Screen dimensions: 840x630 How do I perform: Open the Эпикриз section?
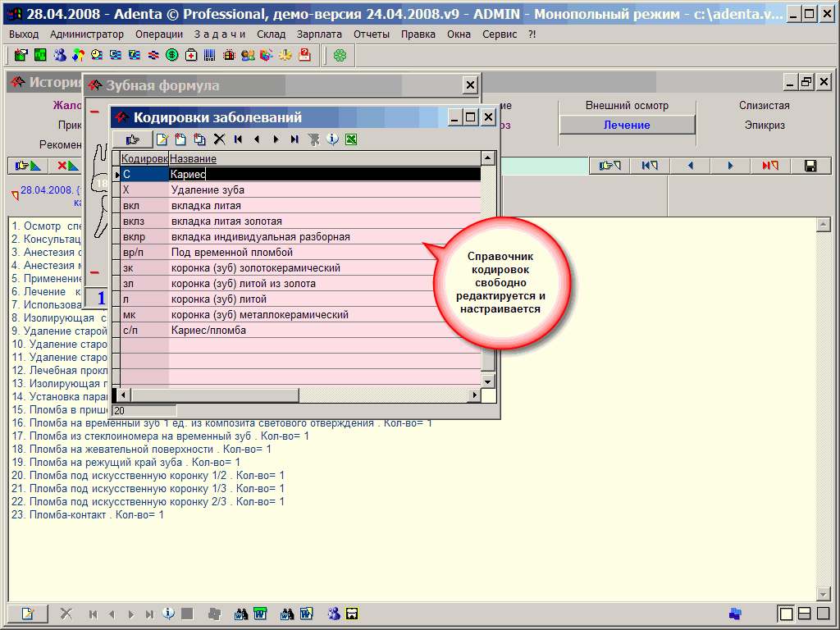click(765, 126)
